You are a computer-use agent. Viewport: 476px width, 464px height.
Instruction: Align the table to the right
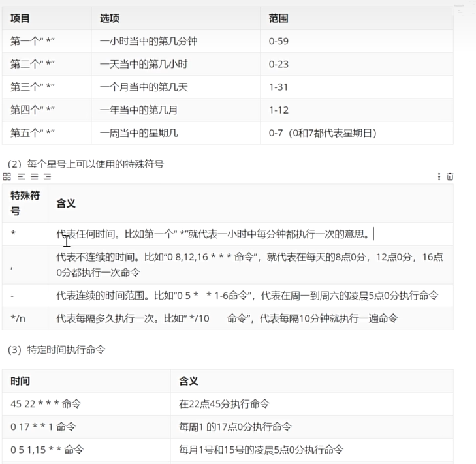coord(47,177)
